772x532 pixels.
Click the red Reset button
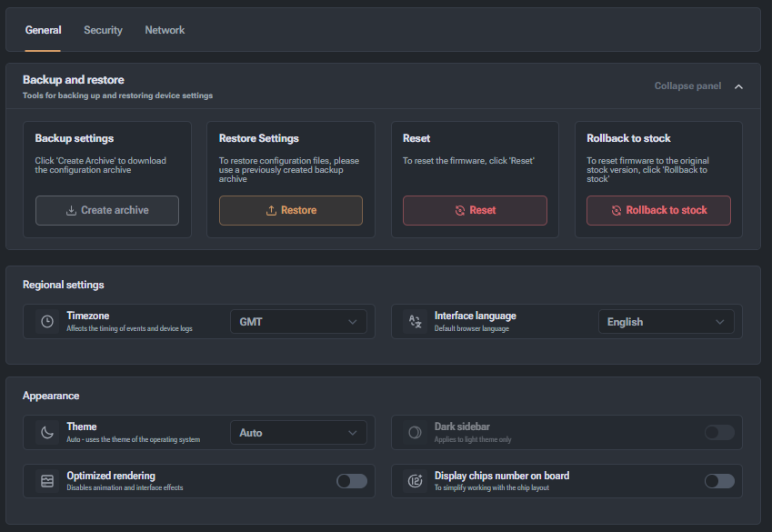pyautogui.click(x=475, y=210)
